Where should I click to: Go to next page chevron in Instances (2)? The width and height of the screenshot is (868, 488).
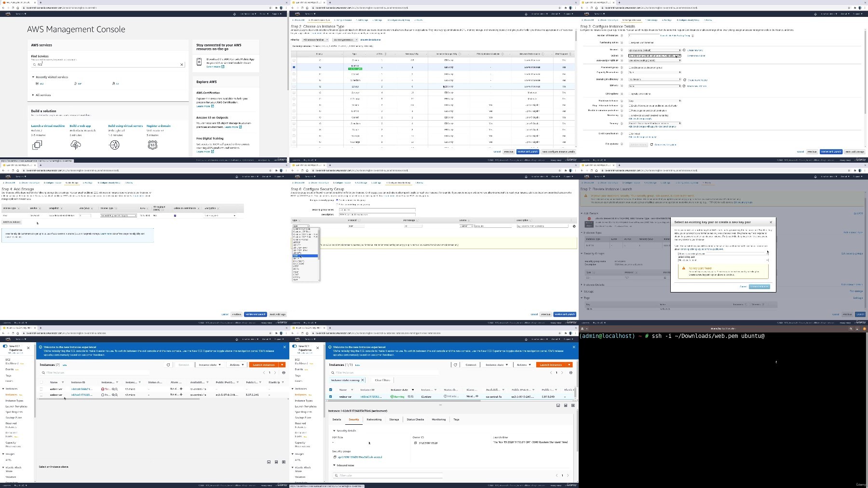pos(275,373)
